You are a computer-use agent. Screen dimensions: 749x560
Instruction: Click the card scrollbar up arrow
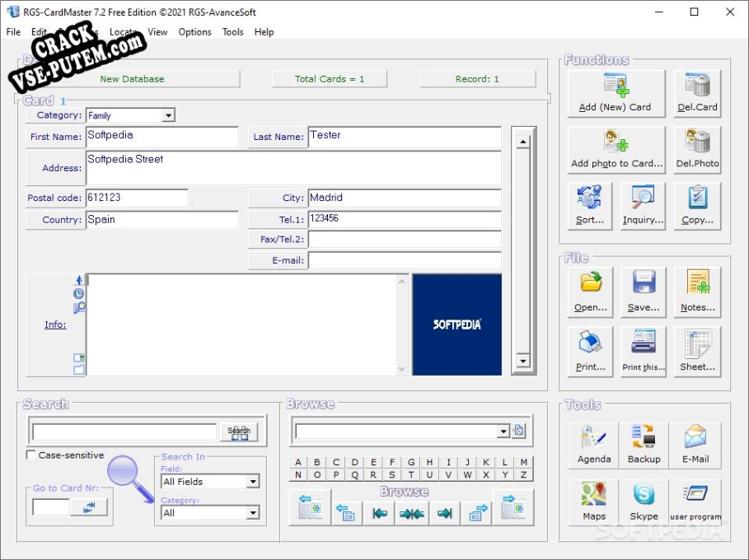click(x=523, y=142)
